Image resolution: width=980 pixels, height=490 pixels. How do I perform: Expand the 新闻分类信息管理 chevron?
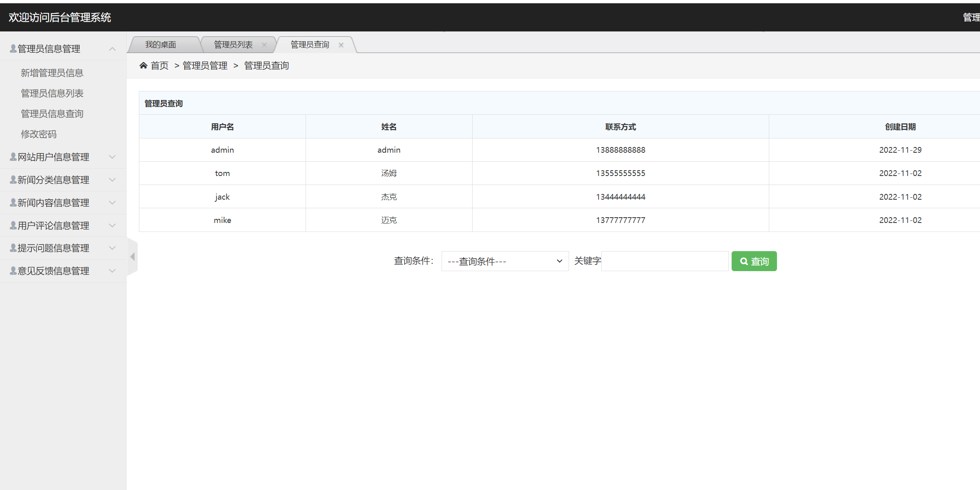[112, 180]
